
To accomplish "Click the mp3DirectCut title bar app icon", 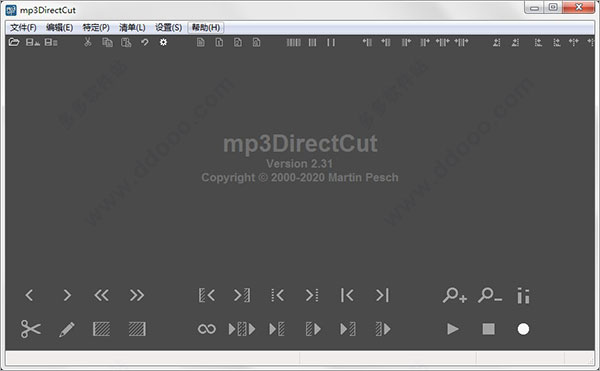I will click(x=11, y=10).
